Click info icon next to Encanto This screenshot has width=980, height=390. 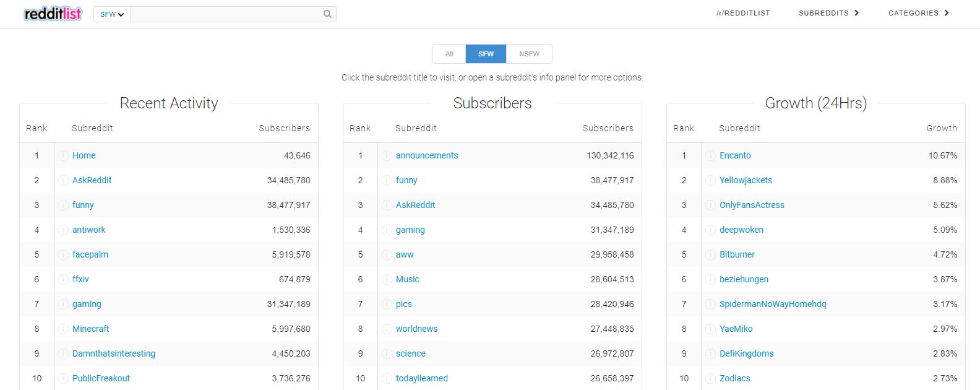(710, 155)
